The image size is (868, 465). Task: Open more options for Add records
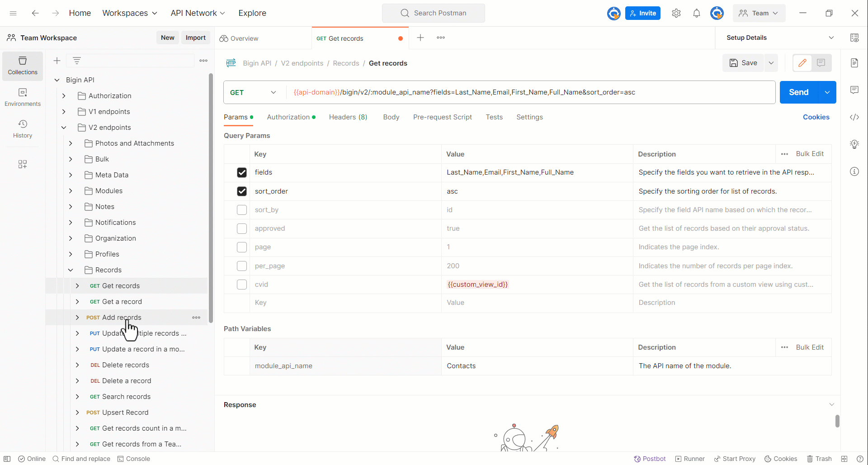(x=196, y=318)
